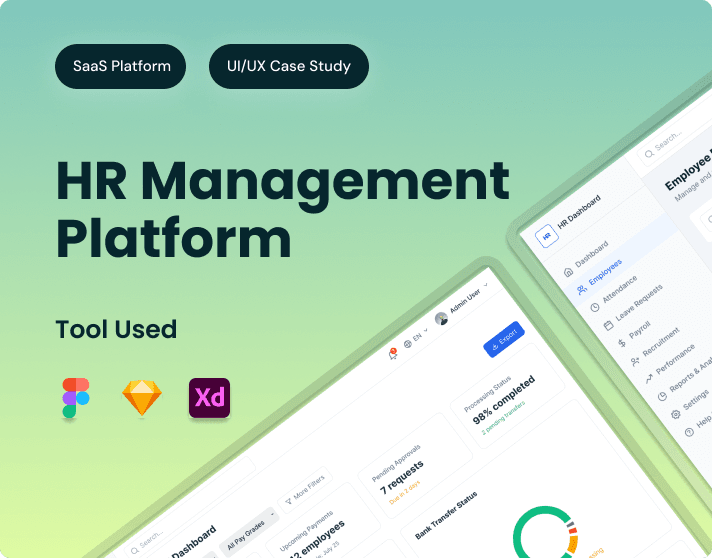This screenshot has height=558, width=712.
Task: Click the SaaS Platform tag
Action: (121, 67)
